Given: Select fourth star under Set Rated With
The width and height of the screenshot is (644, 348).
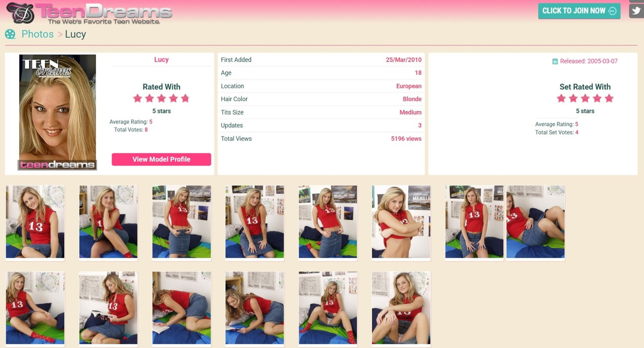Looking at the screenshot, I should point(597,98).
